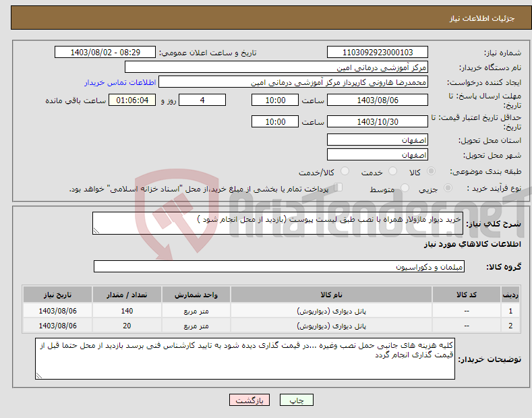The width and height of the screenshot is (532, 418).
Task: Select the جزیی purchase type radio
Action: point(448,188)
